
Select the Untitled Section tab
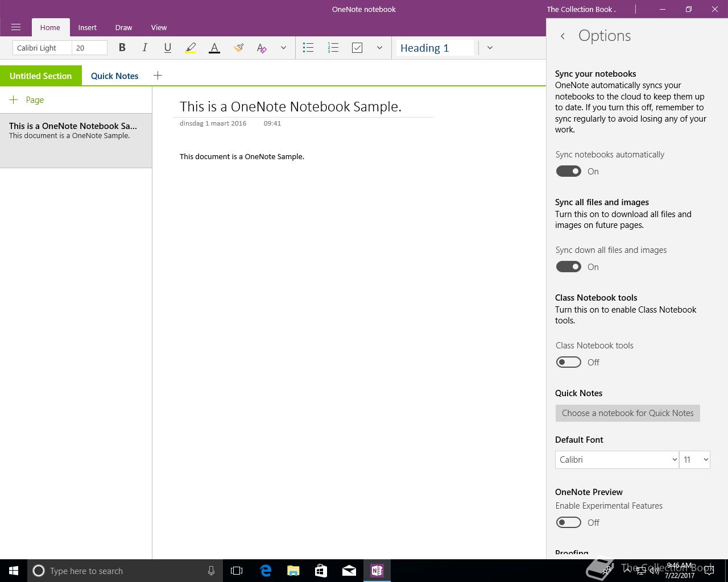coord(41,76)
